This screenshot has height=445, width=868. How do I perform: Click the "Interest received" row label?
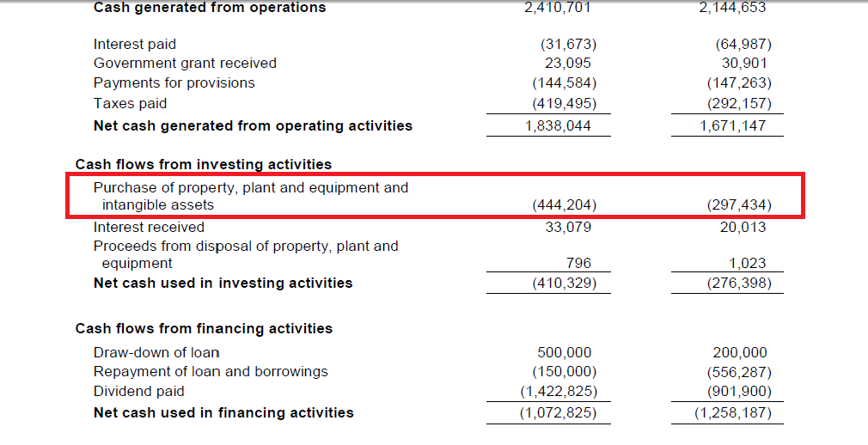(149, 227)
